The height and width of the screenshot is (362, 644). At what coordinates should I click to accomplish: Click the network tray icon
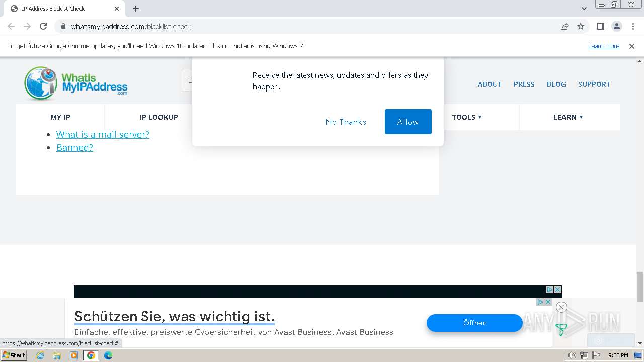tap(584, 355)
